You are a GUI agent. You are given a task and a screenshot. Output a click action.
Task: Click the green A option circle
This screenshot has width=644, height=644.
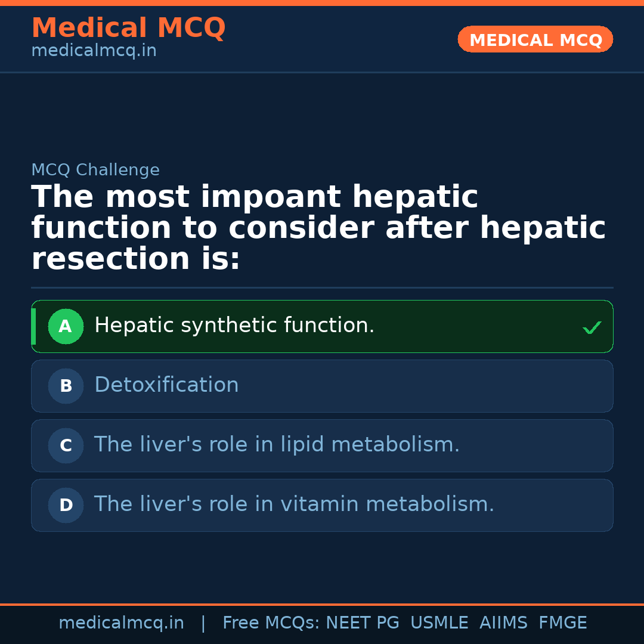[66, 326]
